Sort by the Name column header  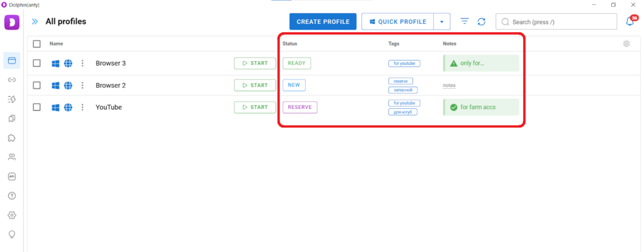pos(57,44)
